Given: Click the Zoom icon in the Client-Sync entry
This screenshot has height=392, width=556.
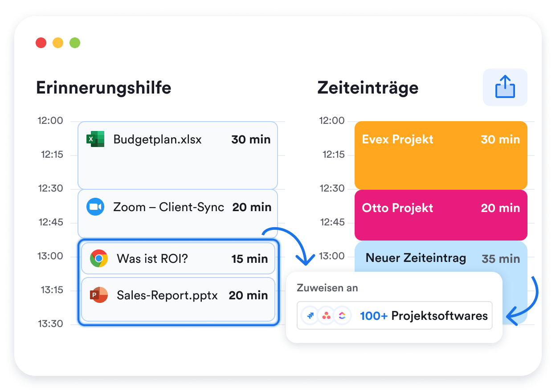Looking at the screenshot, I should pos(95,207).
